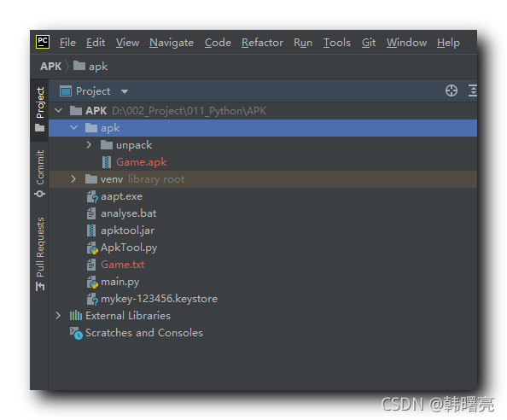Click the Scratches and Consoles icon
The height and width of the screenshot is (420, 507).
coord(76,333)
